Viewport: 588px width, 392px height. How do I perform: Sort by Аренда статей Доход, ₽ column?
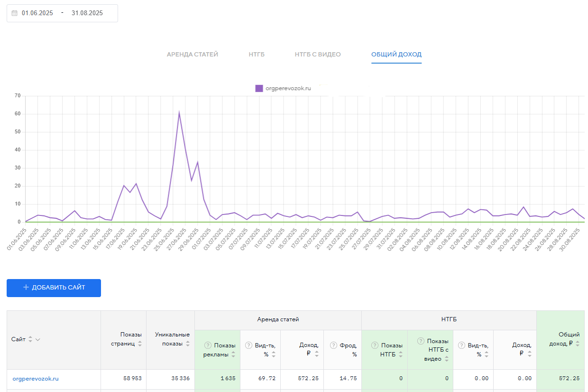tap(317, 354)
